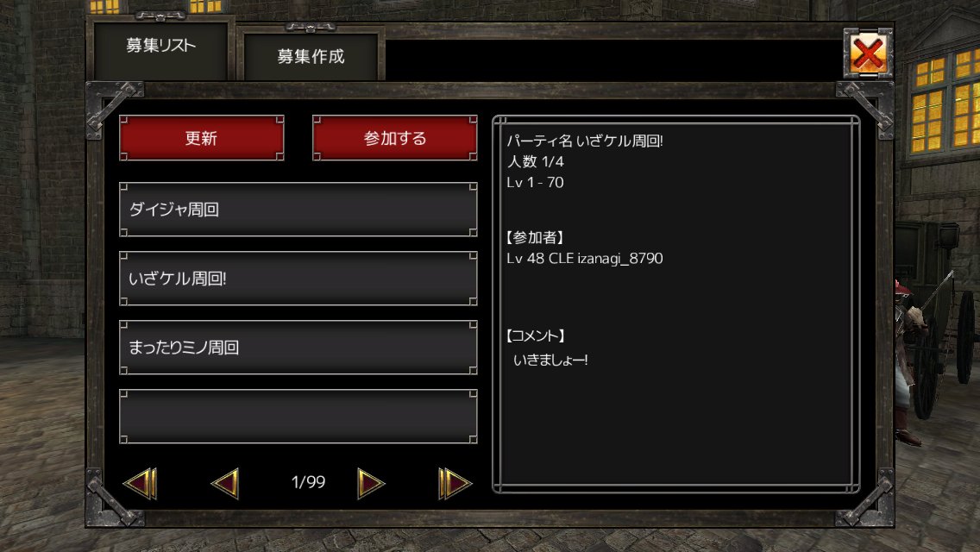Go to previous page with single left arrow
980x552 pixels.
point(225,483)
